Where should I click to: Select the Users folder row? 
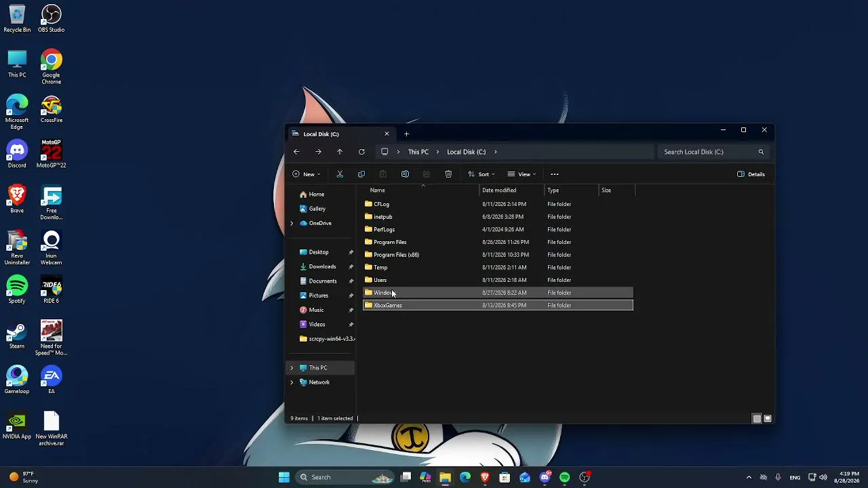point(498,280)
